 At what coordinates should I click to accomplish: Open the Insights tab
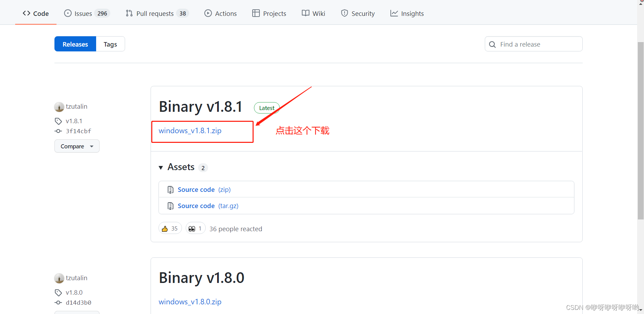point(407,13)
